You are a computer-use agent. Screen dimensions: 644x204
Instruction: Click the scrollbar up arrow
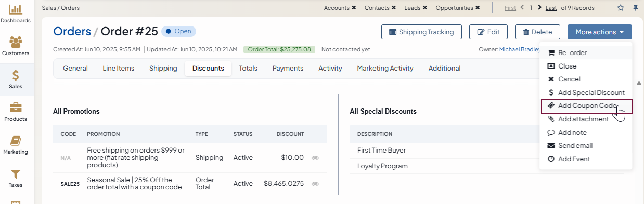coord(639,83)
